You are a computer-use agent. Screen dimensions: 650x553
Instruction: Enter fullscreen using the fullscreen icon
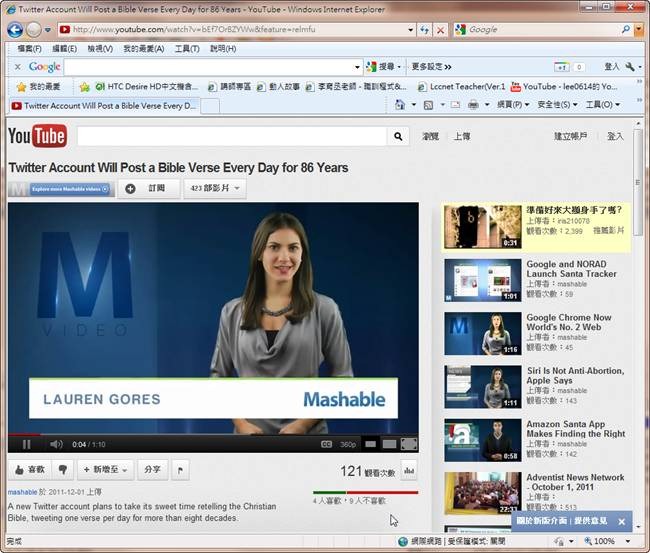pos(409,444)
